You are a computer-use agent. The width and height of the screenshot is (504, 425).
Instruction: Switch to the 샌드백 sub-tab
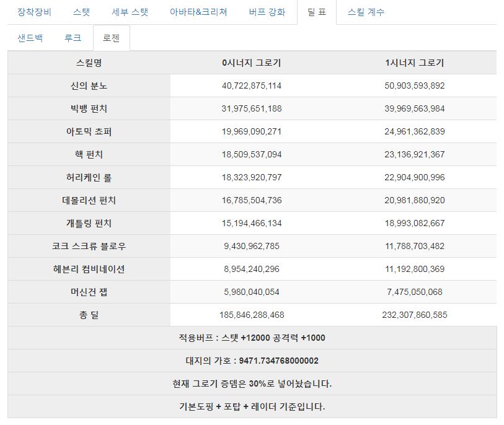[30, 38]
